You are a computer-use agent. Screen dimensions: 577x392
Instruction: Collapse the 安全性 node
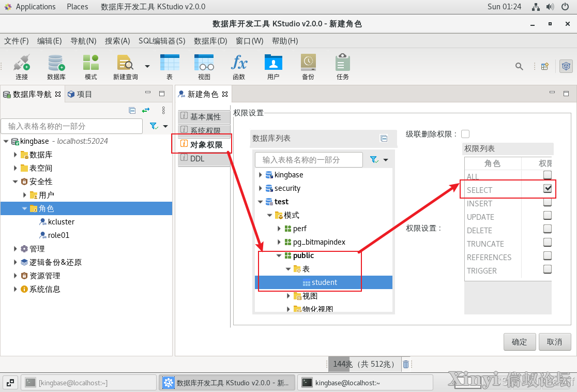(x=15, y=182)
